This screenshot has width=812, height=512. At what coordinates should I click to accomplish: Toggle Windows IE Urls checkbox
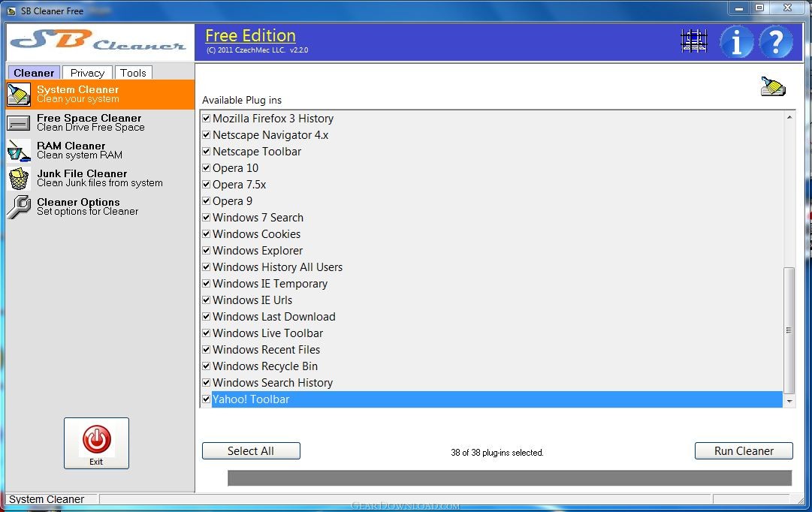[206, 300]
